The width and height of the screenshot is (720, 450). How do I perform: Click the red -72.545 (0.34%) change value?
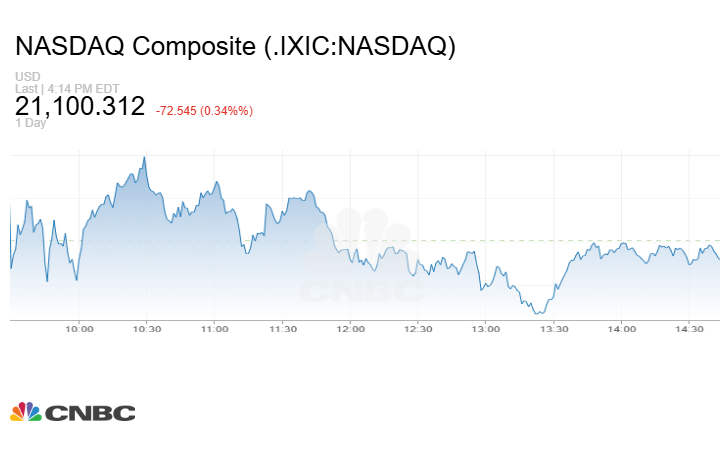point(204,110)
